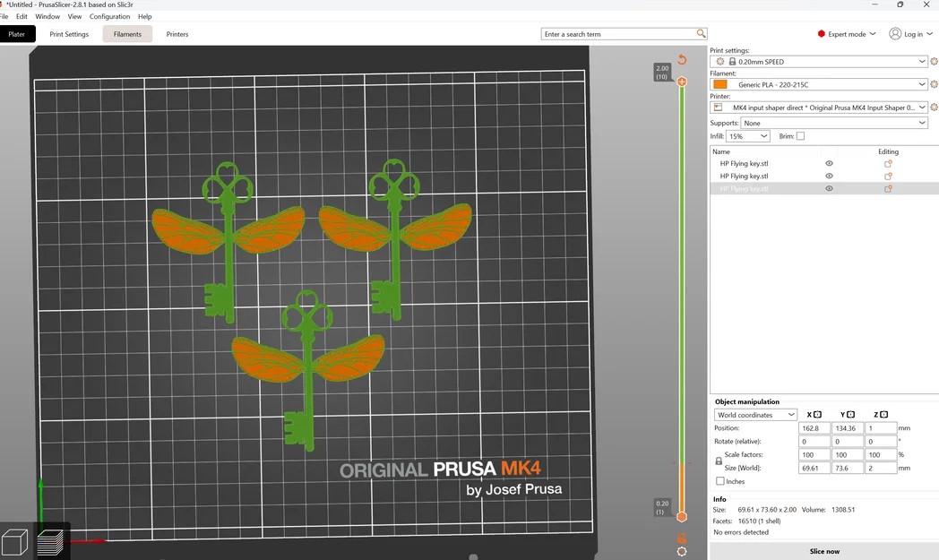Open print settings gear beside 0.20mm SPEED
The height and width of the screenshot is (560, 939).
(x=934, y=62)
